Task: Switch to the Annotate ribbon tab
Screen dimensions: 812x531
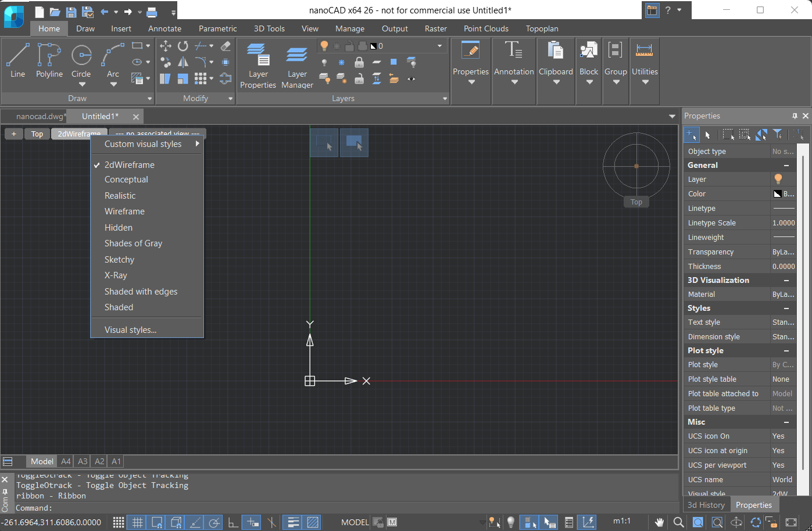Action: tap(164, 28)
